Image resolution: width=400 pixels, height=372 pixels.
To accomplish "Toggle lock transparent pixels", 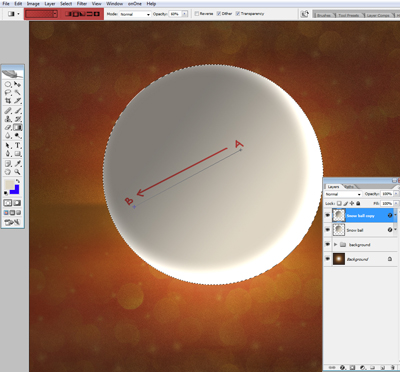I will pos(339,203).
